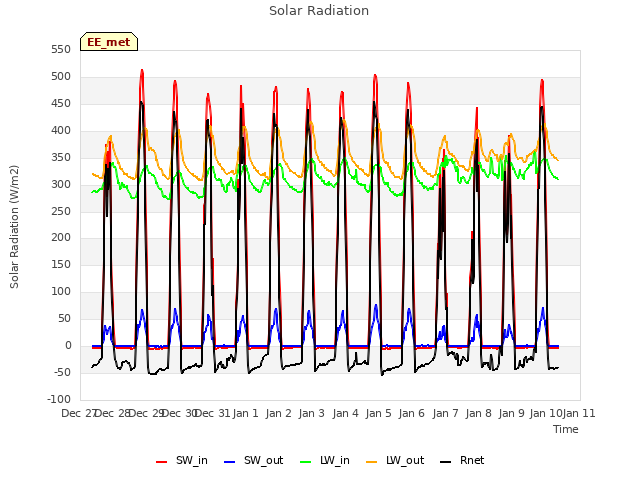Click the Jan 5 x-axis tick label
Screen dimensions: 640x480
pyautogui.click(x=379, y=413)
